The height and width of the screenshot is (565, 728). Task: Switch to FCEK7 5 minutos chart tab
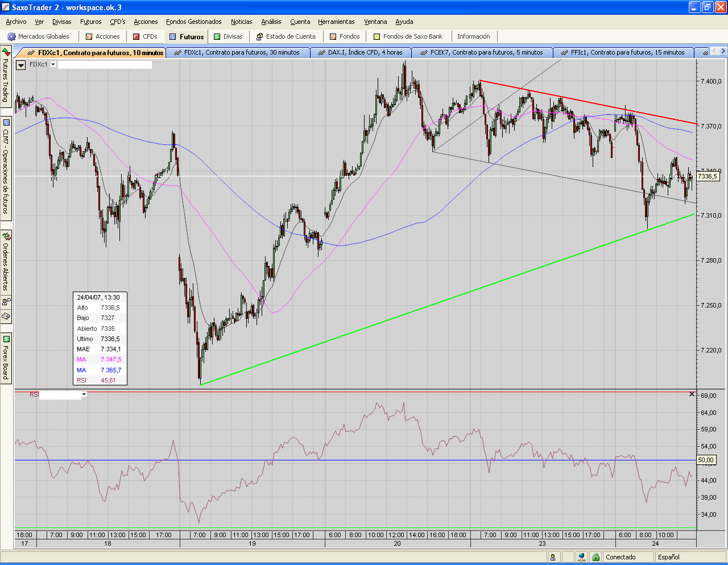[x=486, y=52]
